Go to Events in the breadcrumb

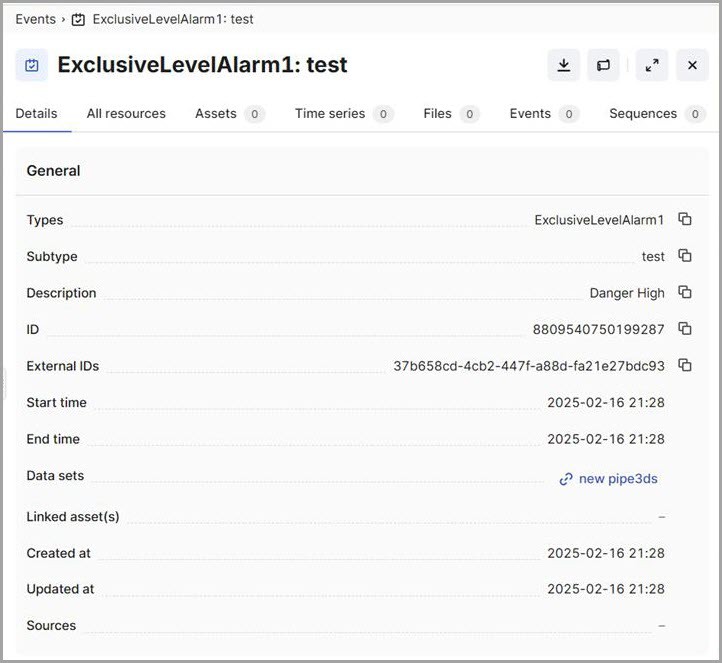35,19
